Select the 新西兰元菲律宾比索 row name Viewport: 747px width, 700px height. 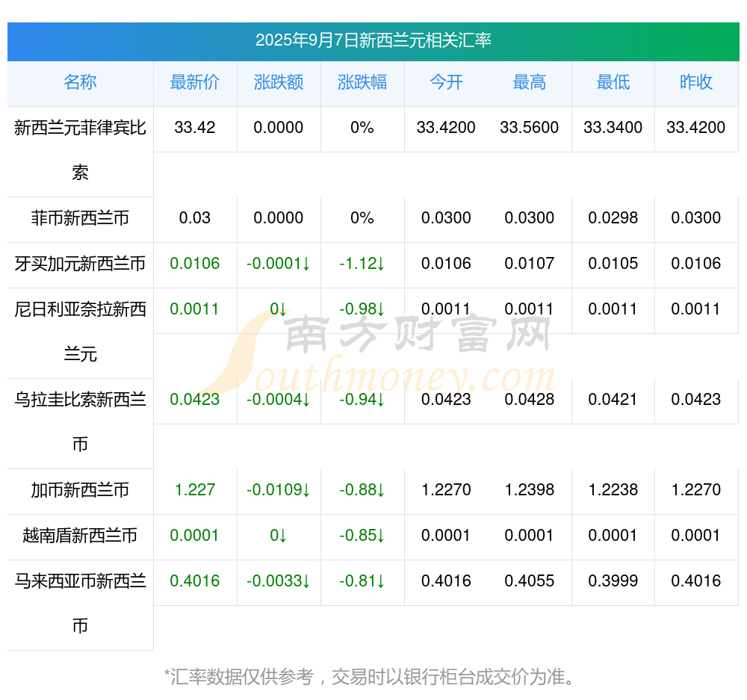[x=80, y=150]
